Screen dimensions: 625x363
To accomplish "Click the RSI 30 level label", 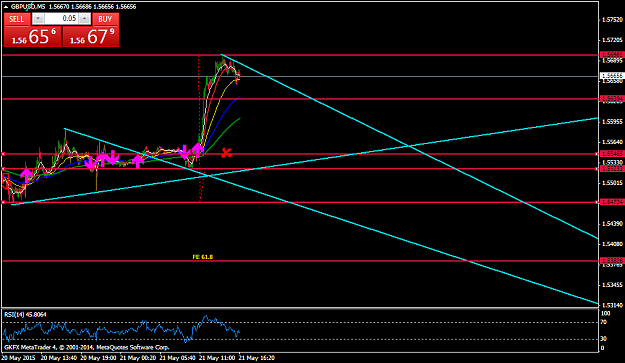I will click(x=603, y=339).
